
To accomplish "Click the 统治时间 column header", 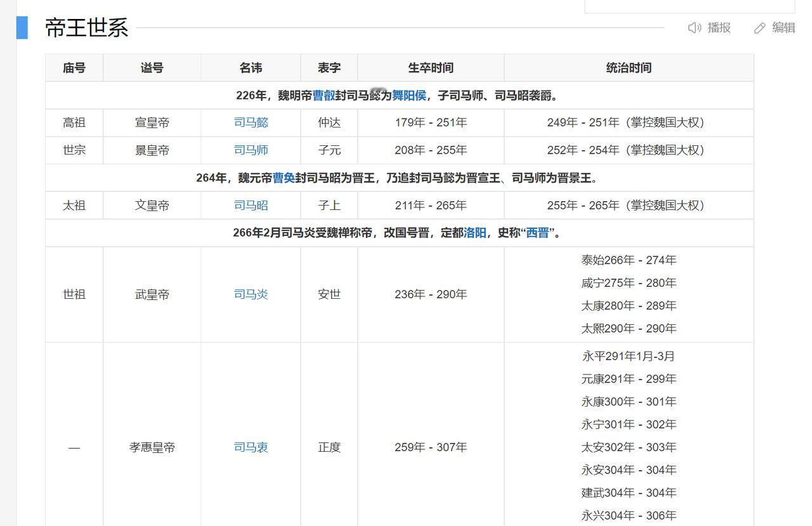I will [x=629, y=68].
